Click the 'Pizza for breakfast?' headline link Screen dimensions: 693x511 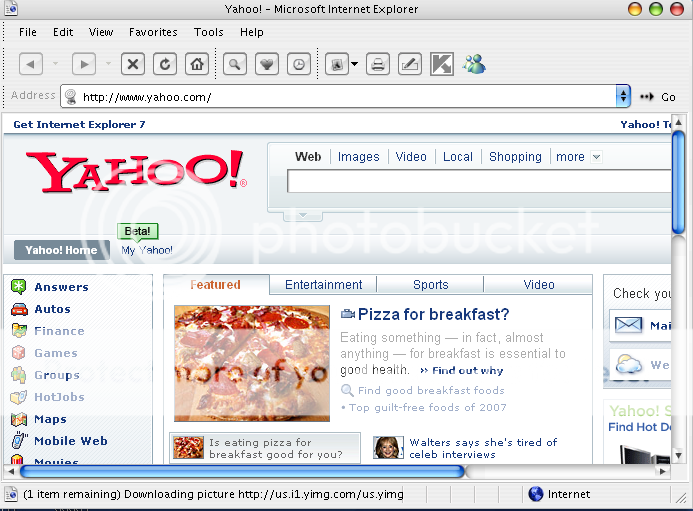pyautogui.click(x=433, y=315)
